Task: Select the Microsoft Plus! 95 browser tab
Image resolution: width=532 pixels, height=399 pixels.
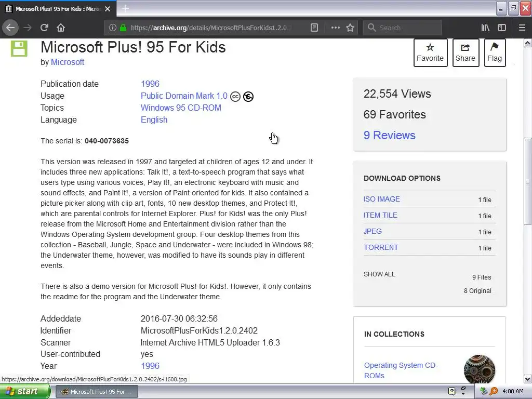Action: pyautogui.click(x=58, y=8)
